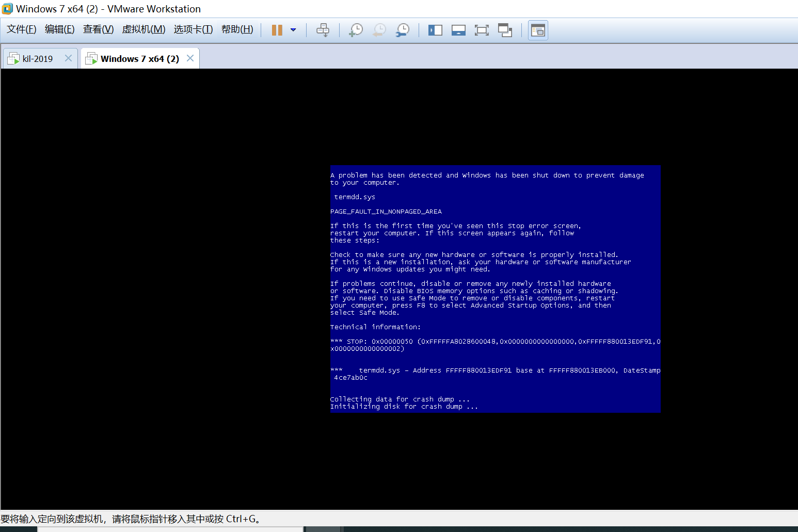Click inside the blue screen VM display
Screen dimensions: 798x532
(x=494, y=289)
